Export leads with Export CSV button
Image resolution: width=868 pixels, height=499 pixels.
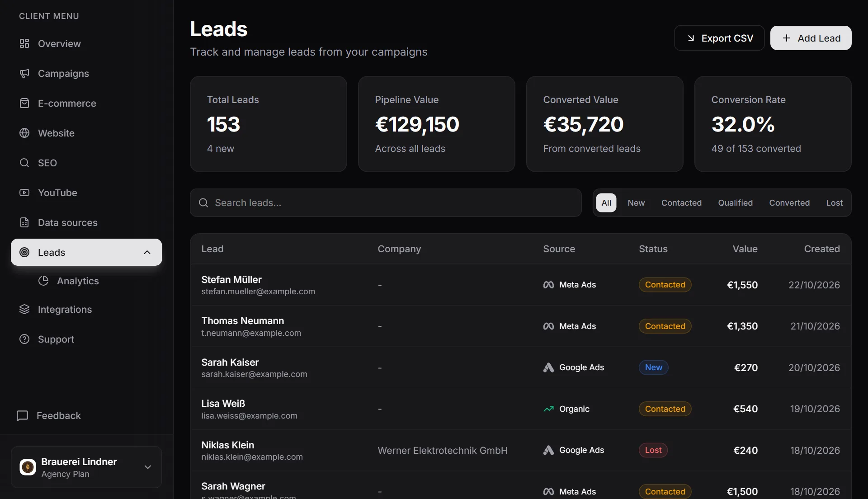click(x=719, y=38)
